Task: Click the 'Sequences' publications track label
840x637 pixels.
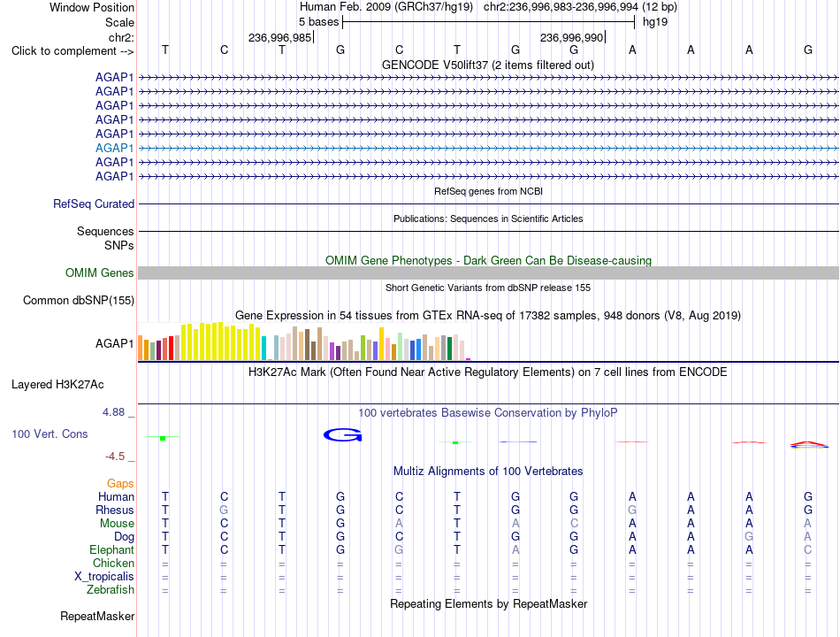Action: [x=105, y=231]
